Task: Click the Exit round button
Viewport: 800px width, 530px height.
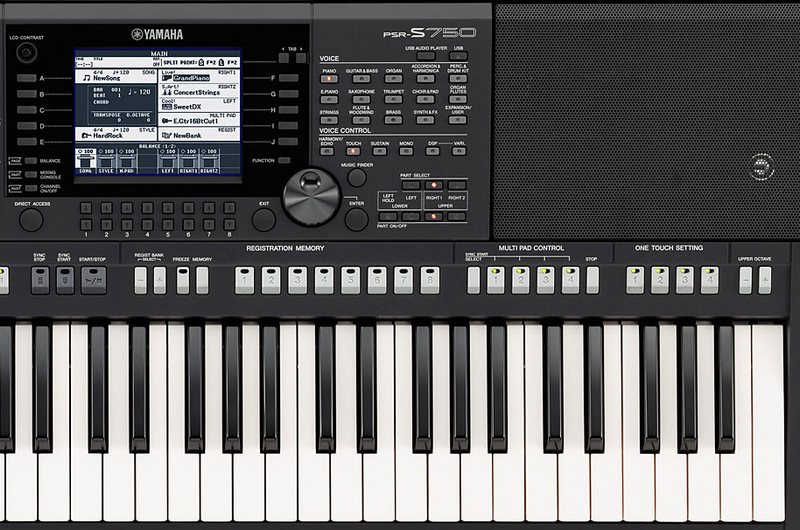Action: pos(264,220)
